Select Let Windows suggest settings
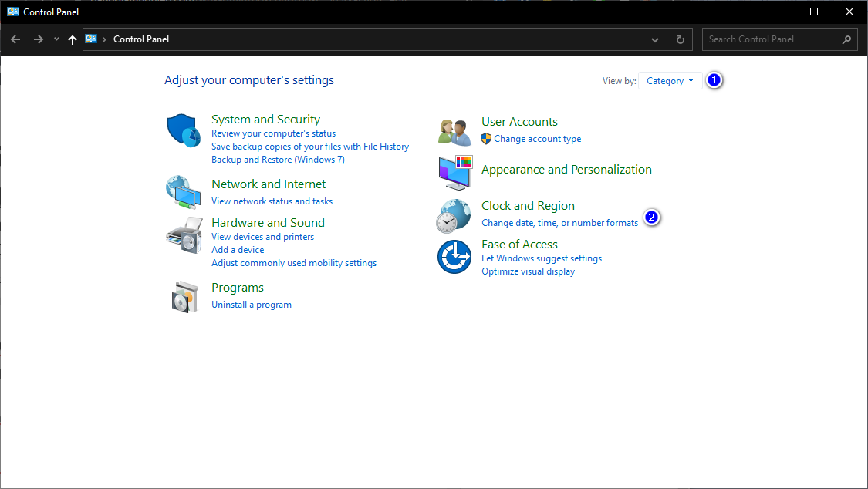 point(542,258)
